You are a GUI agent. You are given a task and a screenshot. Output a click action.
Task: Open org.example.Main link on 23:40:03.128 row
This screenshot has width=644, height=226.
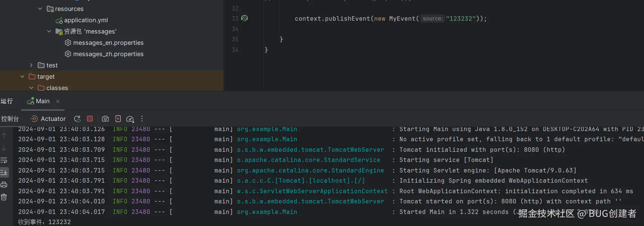point(267,139)
